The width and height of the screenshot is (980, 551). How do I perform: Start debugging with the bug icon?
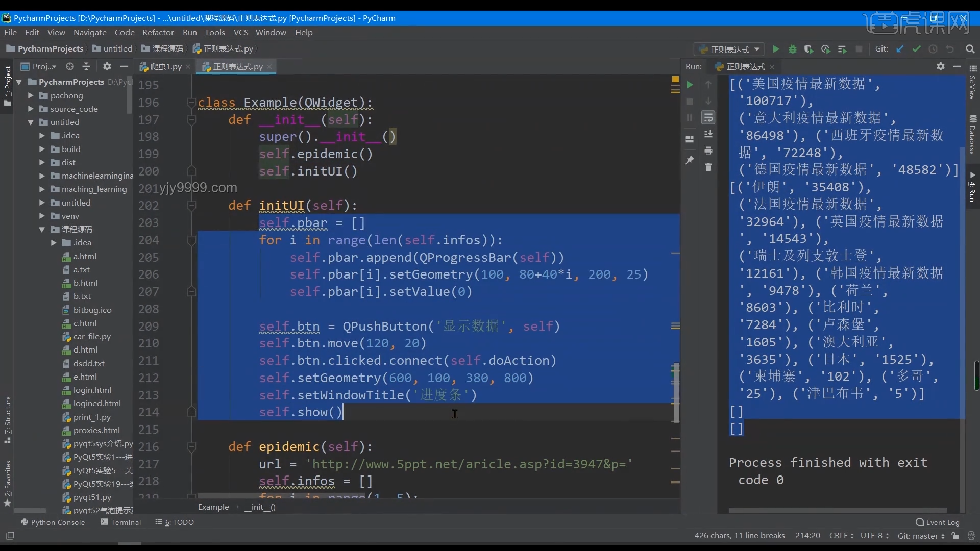[x=793, y=49]
